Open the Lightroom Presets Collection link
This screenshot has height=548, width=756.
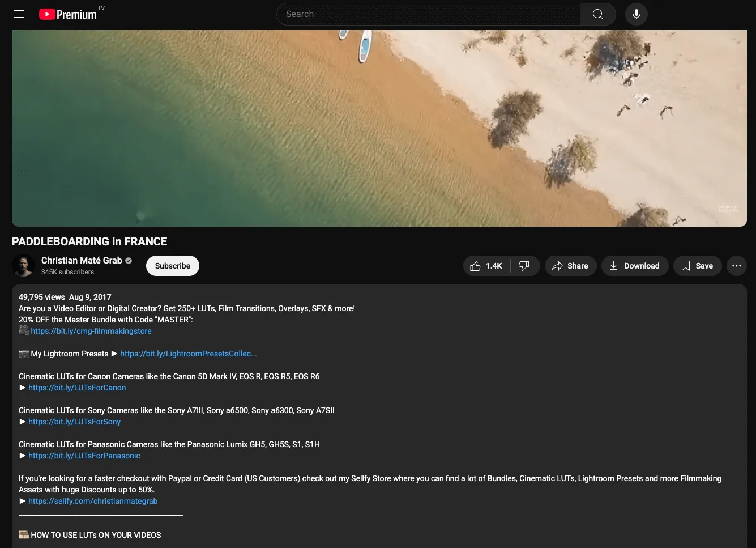pos(189,354)
